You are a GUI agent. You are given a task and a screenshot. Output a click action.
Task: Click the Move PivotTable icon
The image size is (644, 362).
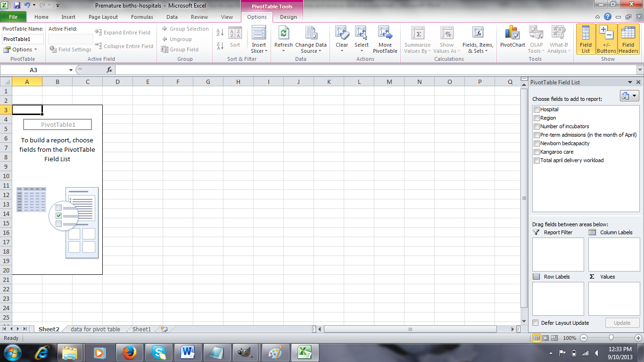385,33
